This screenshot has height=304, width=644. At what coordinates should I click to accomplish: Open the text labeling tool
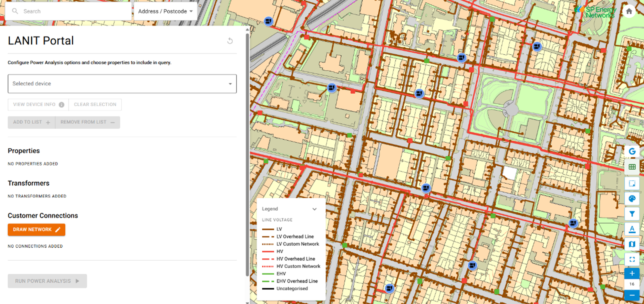632,229
